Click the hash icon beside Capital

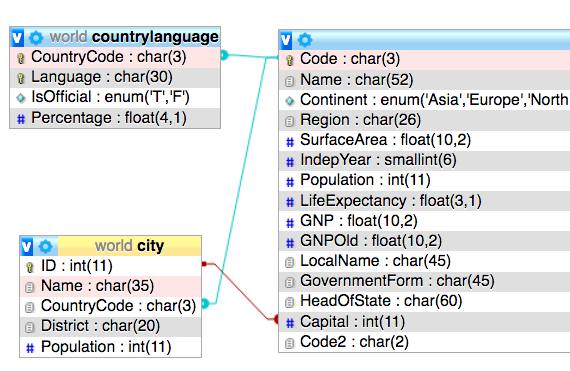[290, 323]
